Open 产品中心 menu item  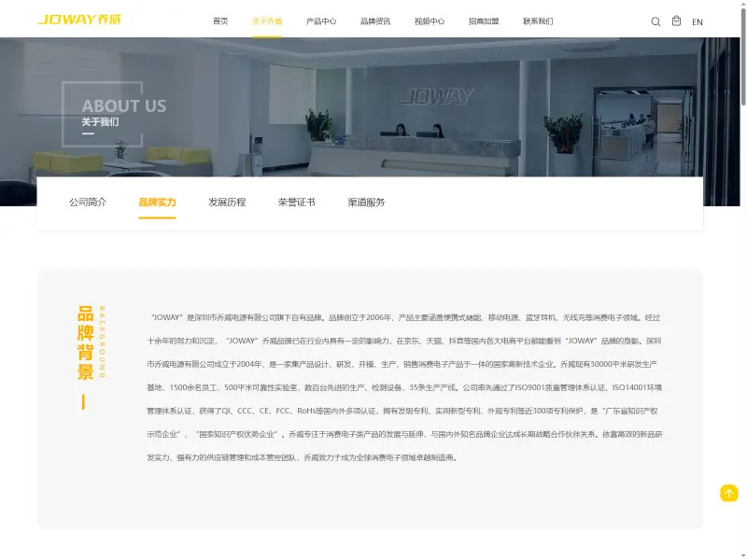tap(321, 21)
